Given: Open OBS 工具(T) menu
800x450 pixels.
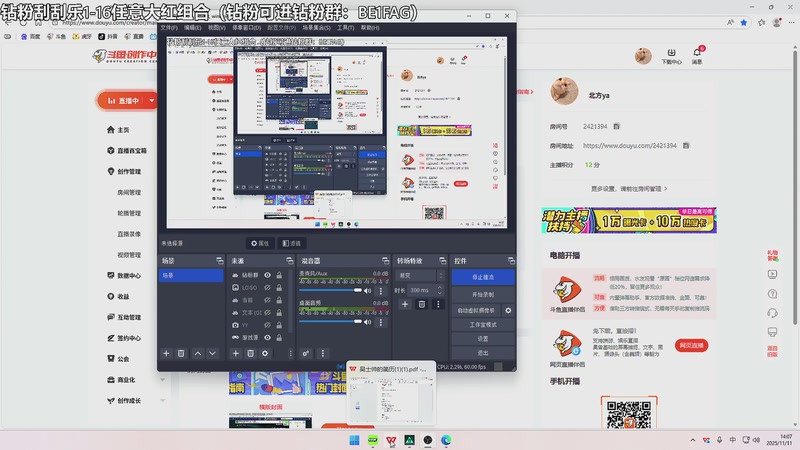Looking at the screenshot, I should click(x=345, y=28).
